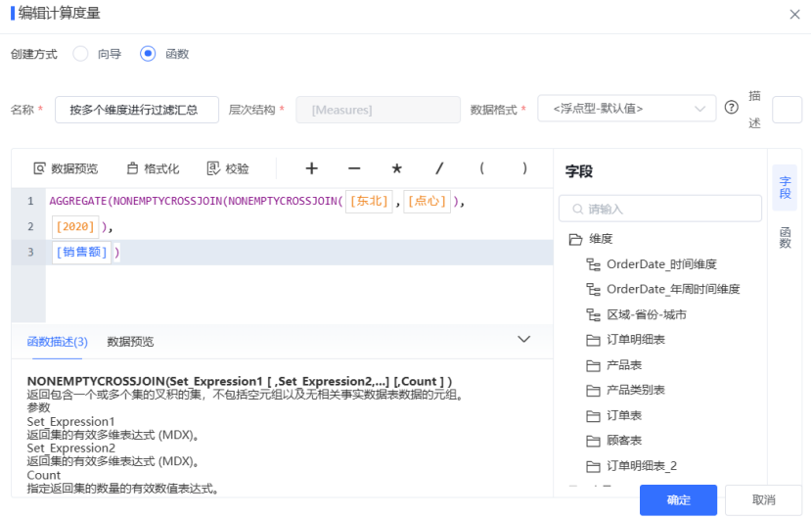Select the 向导 creation mode radio

click(x=80, y=54)
